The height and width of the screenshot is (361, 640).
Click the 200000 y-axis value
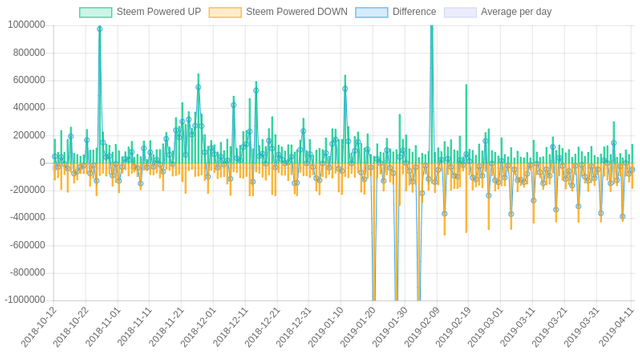click(29, 135)
